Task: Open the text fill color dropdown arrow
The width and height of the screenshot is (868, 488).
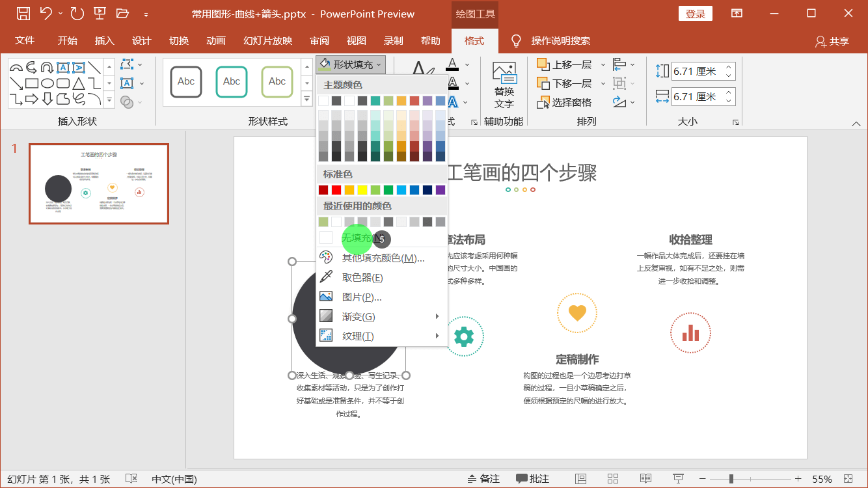Action: click(x=467, y=65)
